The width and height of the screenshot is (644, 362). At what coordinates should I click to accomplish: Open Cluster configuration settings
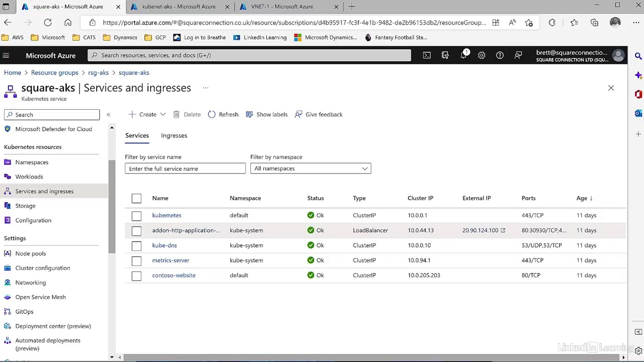click(43, 268)
